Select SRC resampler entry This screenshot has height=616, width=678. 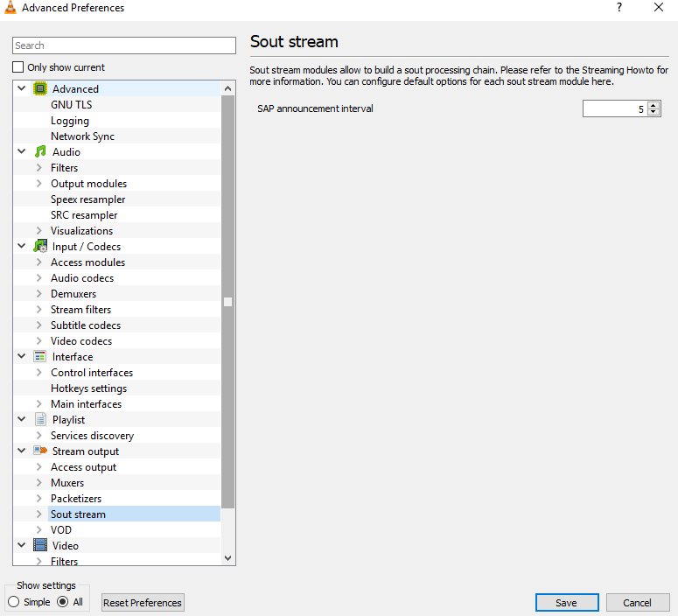[x=84, y=215]
